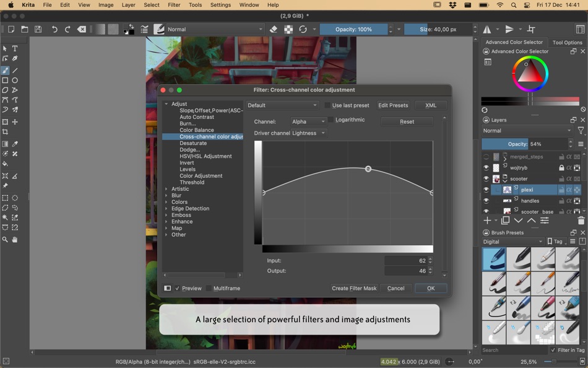Click the horizontal mirror tool icon
The width and height of the screenshot is (588, 368).
tap(487, 29)
